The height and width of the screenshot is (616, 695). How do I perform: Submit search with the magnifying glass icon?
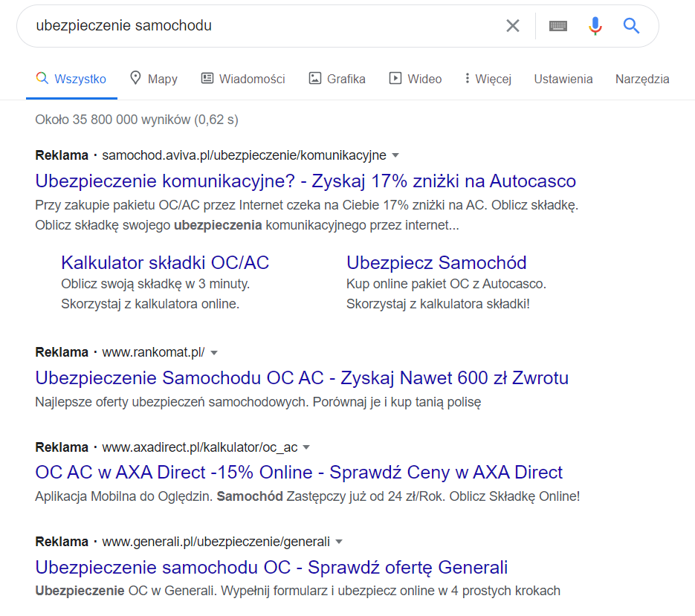(631, 26)
